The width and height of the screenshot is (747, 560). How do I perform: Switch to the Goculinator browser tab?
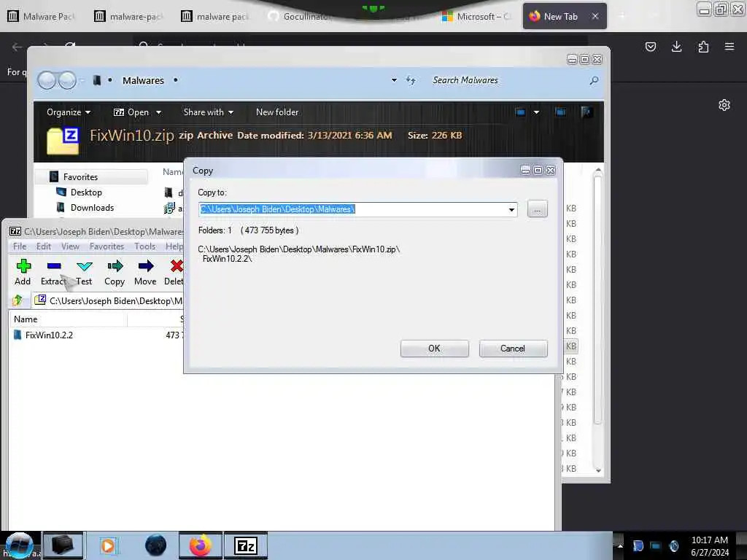(299, 17)
